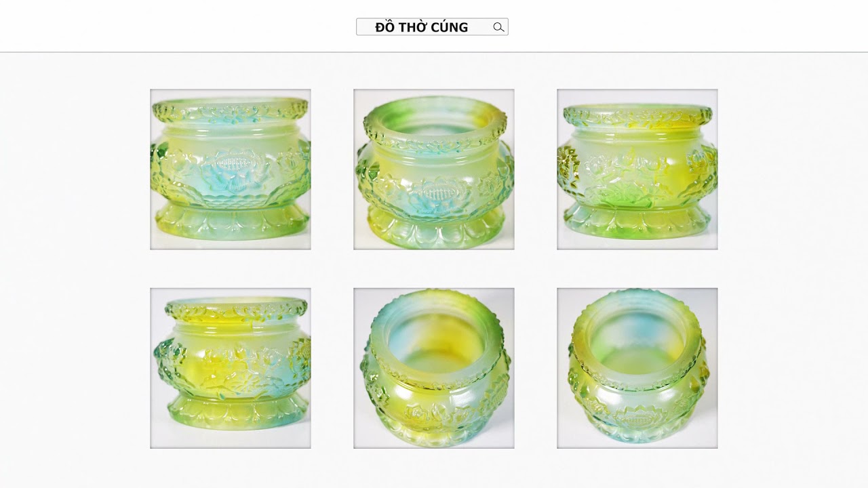This screenshot has width=868, height=488.
Task: Activate the search bar at the page top
Action: pos(432,27)
